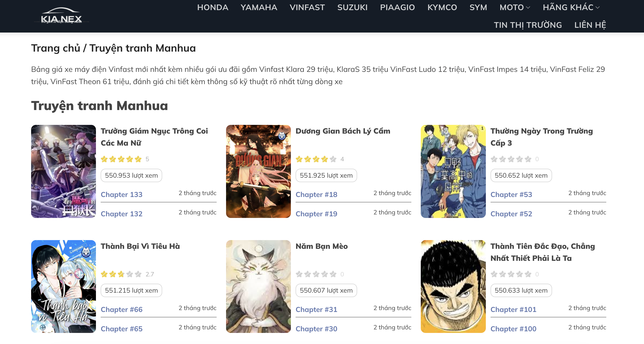Viewport: 644px width, 344px height.
Task: Open LIÊN HỆ contact page
Action: pyautogui.click(x=590, y=25)
